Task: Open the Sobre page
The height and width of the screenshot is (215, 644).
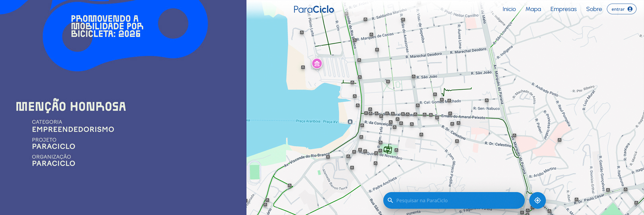Action: pos(594,9)
